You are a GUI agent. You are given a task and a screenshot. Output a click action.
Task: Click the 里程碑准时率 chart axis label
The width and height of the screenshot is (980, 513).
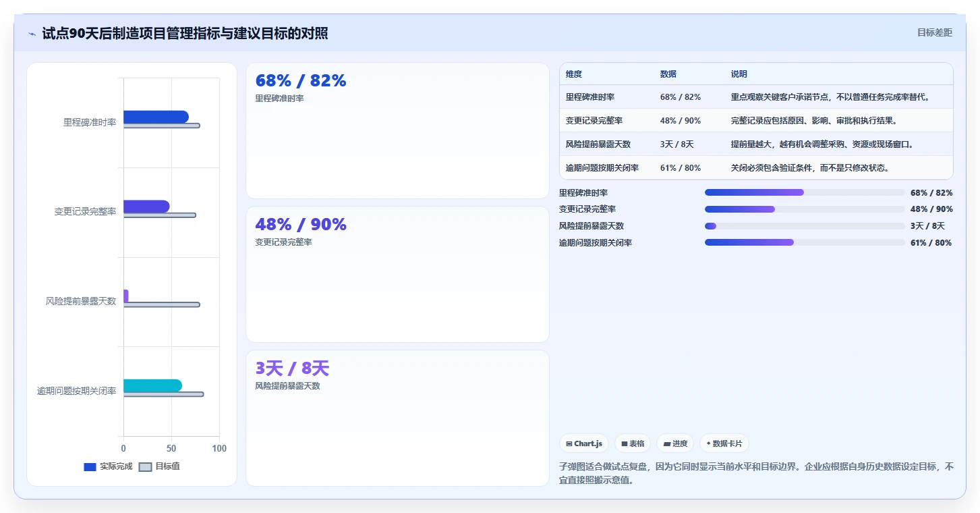pos(90,122)
